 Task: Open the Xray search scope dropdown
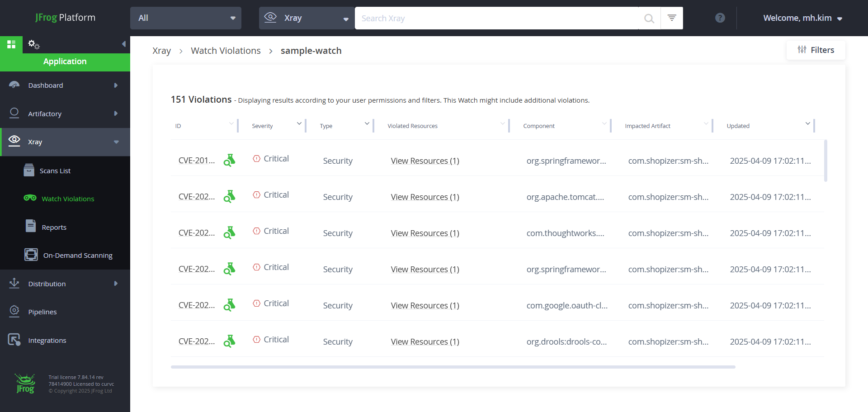pos(307,18)
